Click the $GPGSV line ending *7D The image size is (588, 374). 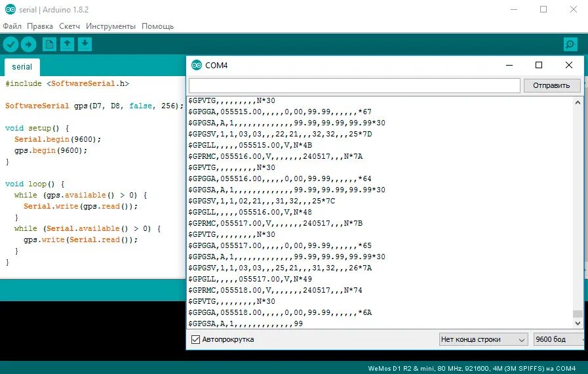[x=280, y=134]
